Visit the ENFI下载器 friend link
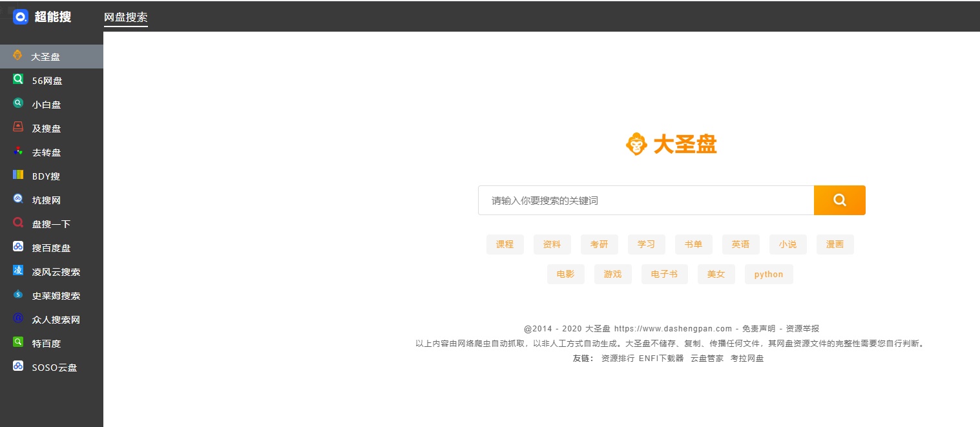980x427 pixels. (x=660, y=358)
